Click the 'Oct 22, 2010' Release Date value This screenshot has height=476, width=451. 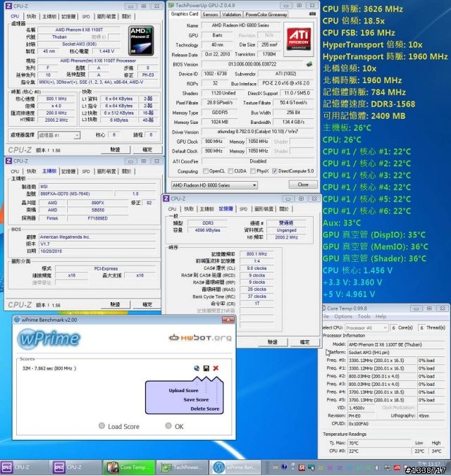point(217,54)
